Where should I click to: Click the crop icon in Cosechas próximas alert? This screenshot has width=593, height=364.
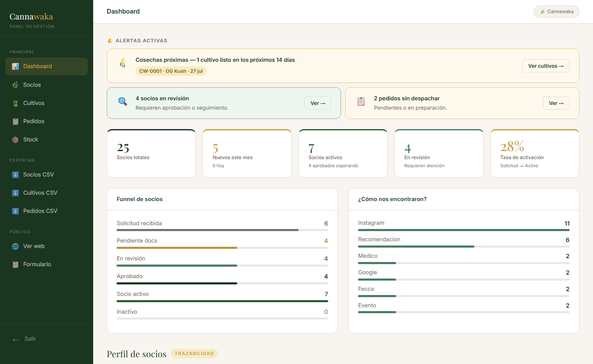[x=122, y=63]
